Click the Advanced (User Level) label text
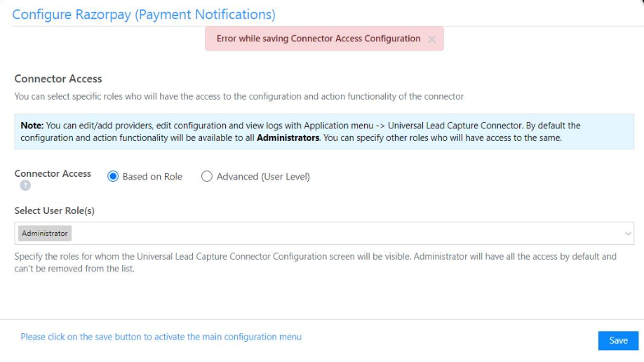The image size is (644, 362). [263, 177]
